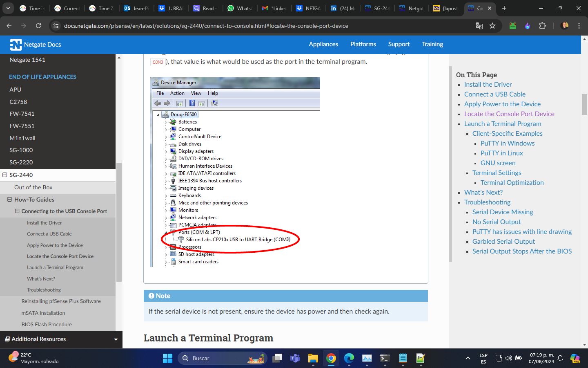Bookmark this page with star icon
This screenshot has height=368, width=588.
(492, 26)
